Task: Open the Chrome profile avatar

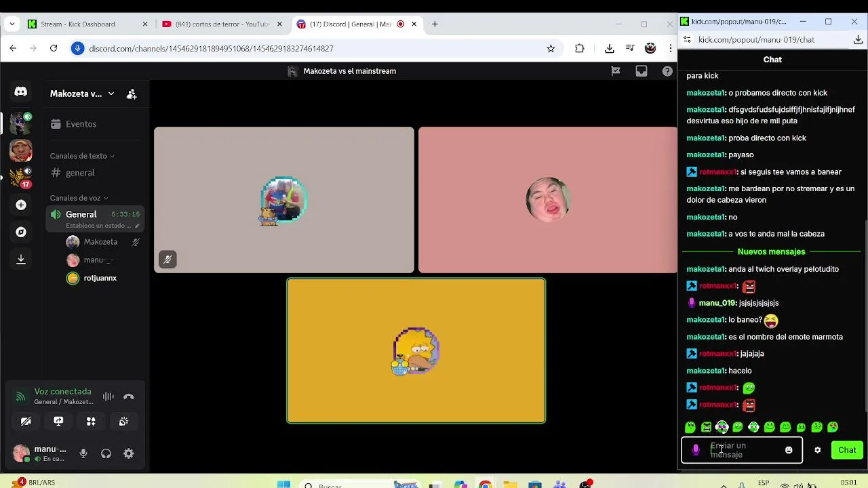Action: point(650,49)
